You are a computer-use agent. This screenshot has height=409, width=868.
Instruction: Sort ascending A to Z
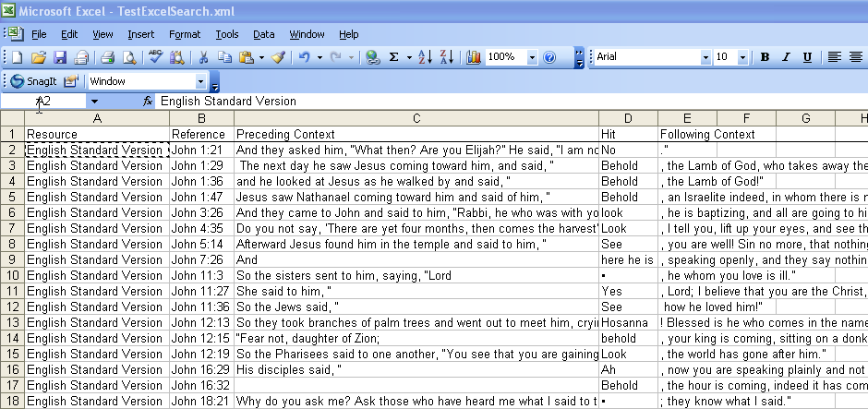point(425,57)
